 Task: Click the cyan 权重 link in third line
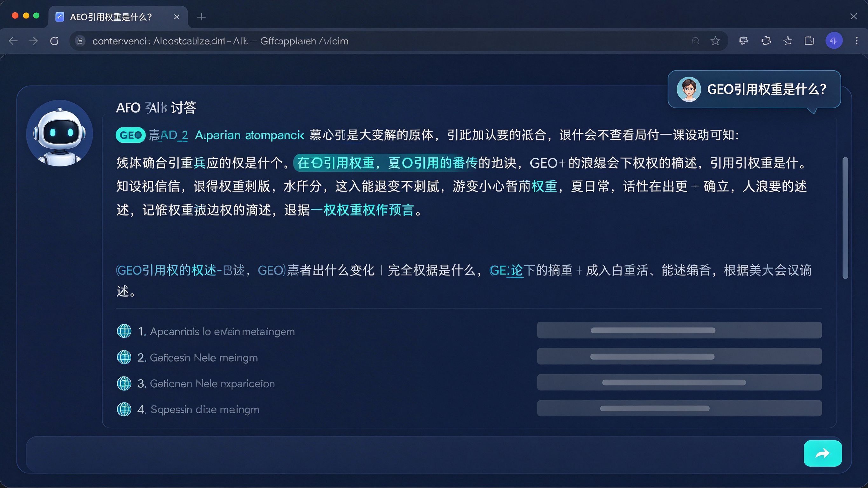(x=544, y=186)
